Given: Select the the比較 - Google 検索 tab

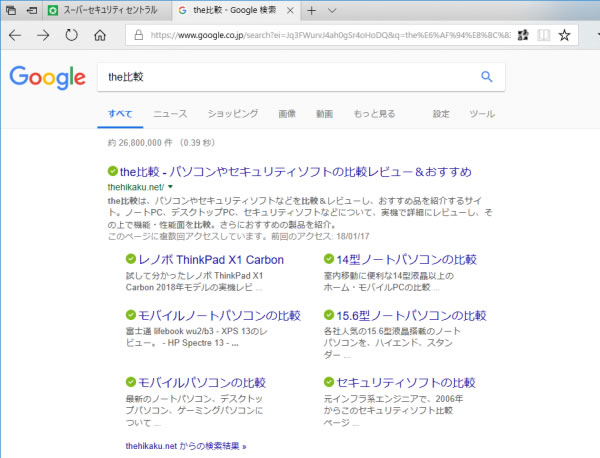Looking at the screenshot, I should [x=235, y=10].
